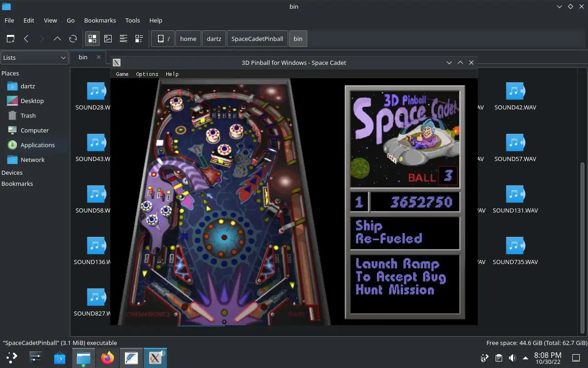This screenshot has height=368, width=588.
Task: Click the Ship Re-Fueled message panel
Action: [x=405, y=232]
